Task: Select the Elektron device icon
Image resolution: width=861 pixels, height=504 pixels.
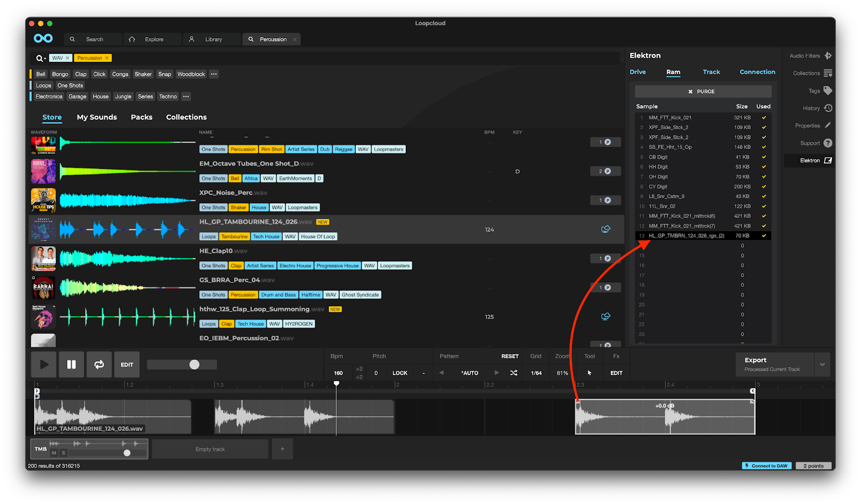Action: [x=828, y=160]
